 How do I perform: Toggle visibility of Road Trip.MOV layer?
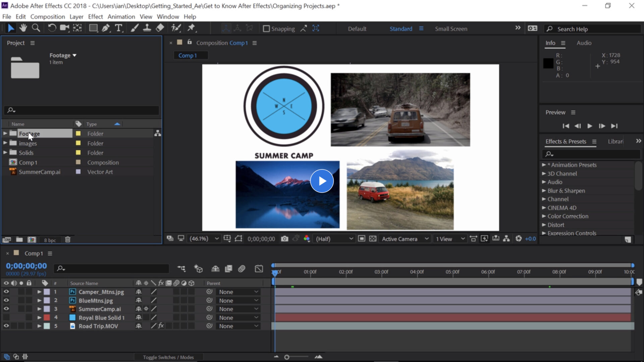pos(6,326)
